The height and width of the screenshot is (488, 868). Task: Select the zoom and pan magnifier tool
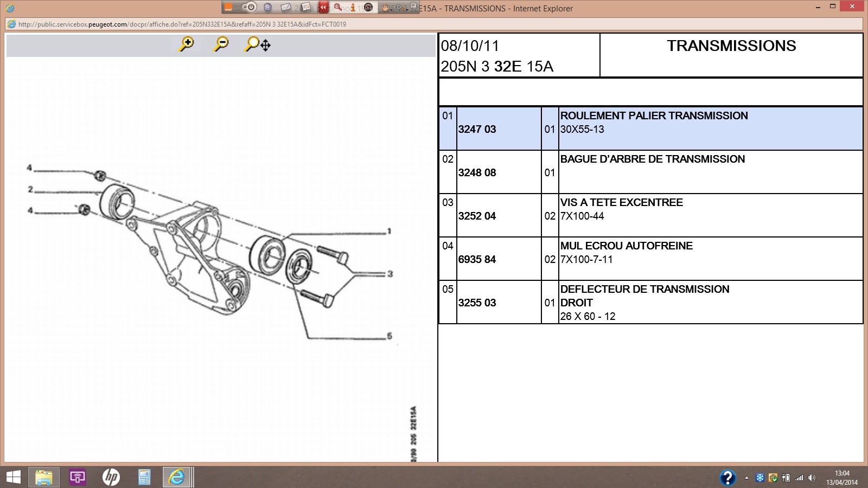pyautogui.click(x=258, y=44)
